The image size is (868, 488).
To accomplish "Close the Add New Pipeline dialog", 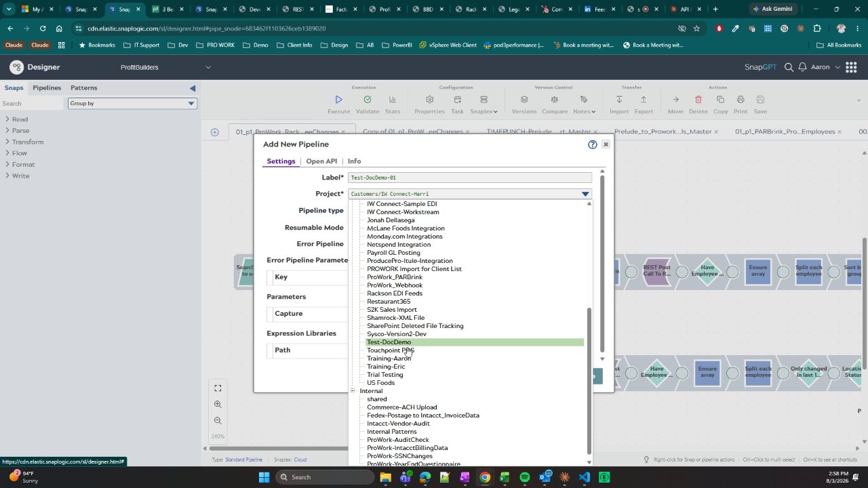I will 606,144.
